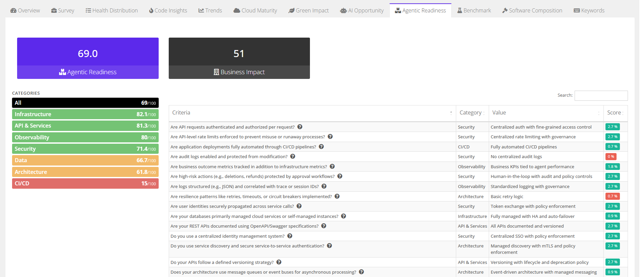Screen dimensions: 644x277
Task: Sort table by Criteria column
Action: (312, 113)
